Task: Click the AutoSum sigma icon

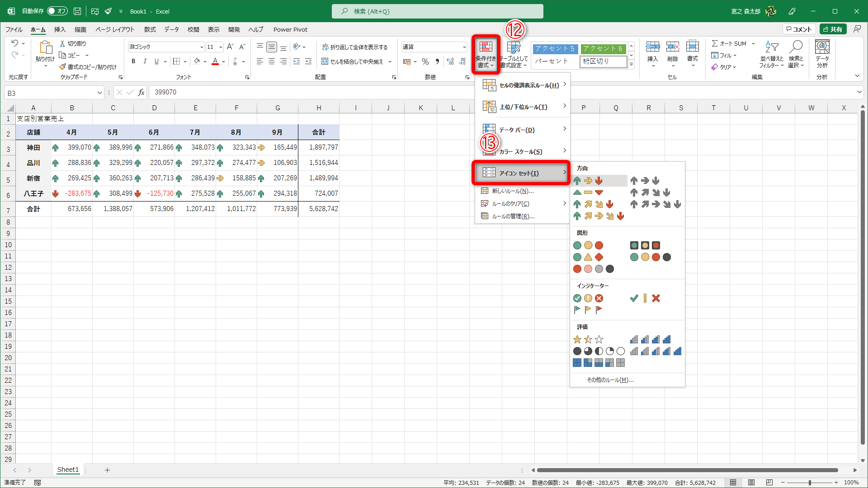Action: coord(715,43)
